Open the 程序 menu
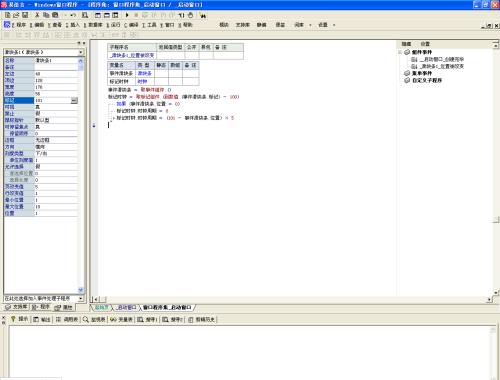This screenshot has width=500, height=380. [19, 25]
